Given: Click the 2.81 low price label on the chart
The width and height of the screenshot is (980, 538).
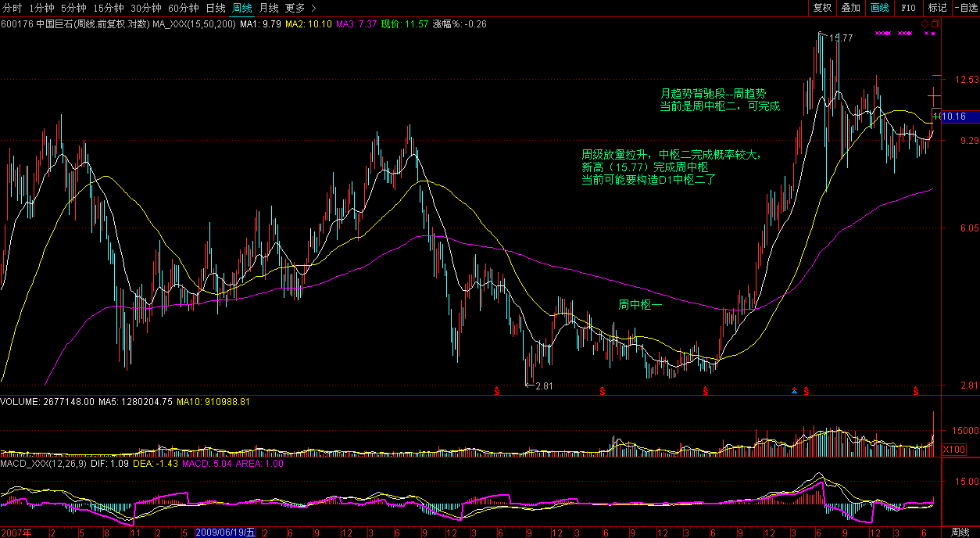Looking at the screenshot, I should (544, 386).
